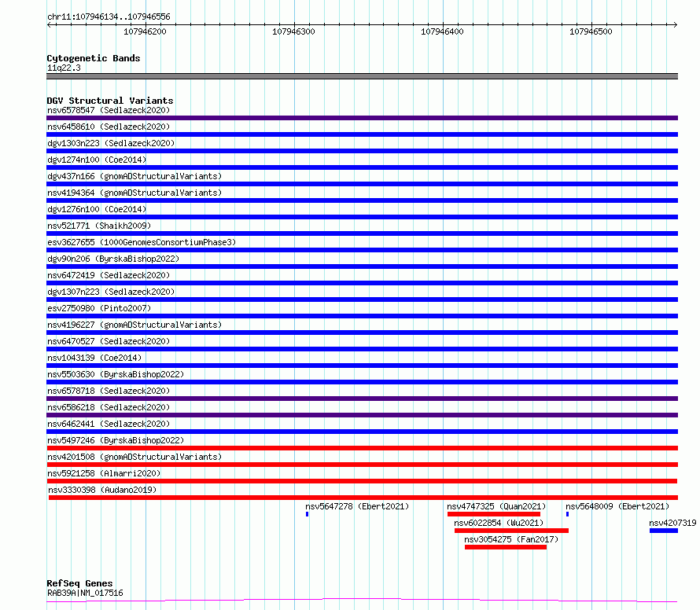Screen dimensions: 700x610
Task: Click the small blue nsv5647278 feature marker
Action: pos(308,514)
